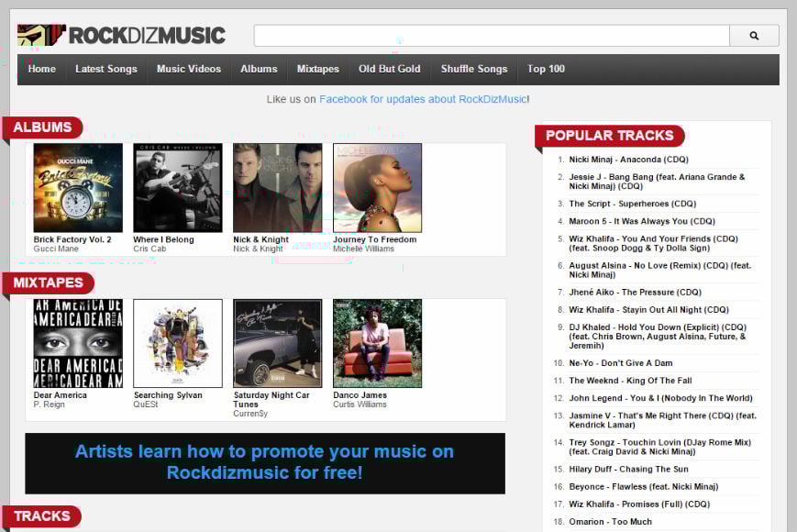The image size is (797, 532).
Task: Open Jasmine V - That's Me Right There
Action: point(663,420)
